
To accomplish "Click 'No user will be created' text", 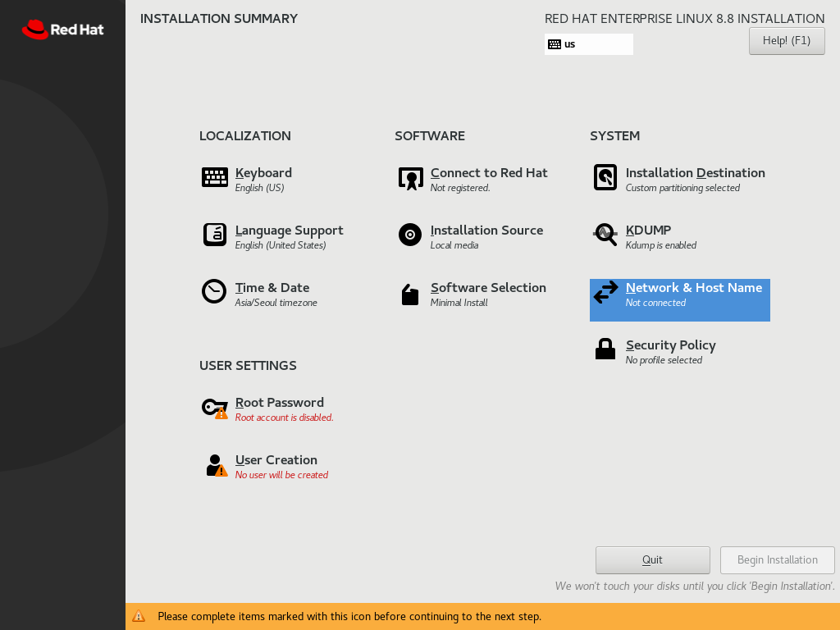I will tap(282, 475).
